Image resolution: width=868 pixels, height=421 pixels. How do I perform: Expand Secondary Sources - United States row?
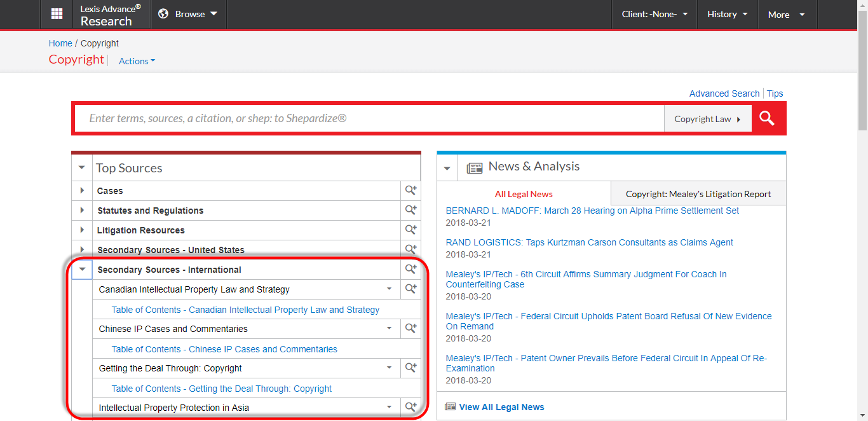click(x=82, y=250)
